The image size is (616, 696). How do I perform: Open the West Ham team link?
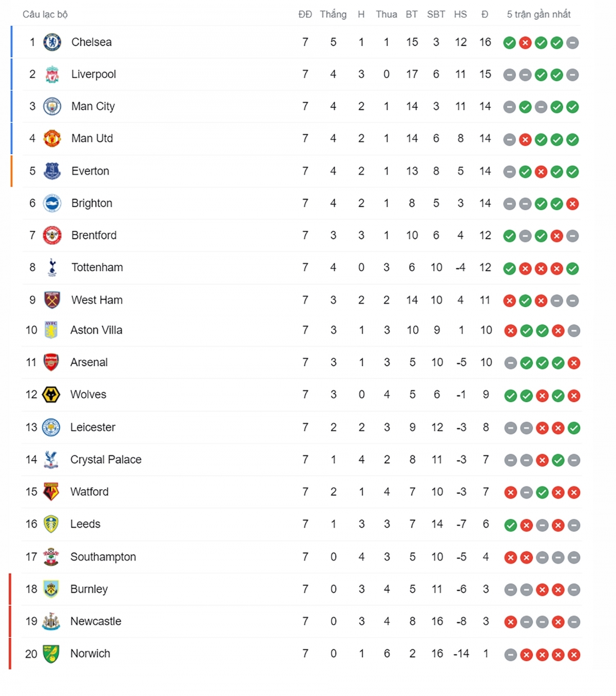(97, 300)
